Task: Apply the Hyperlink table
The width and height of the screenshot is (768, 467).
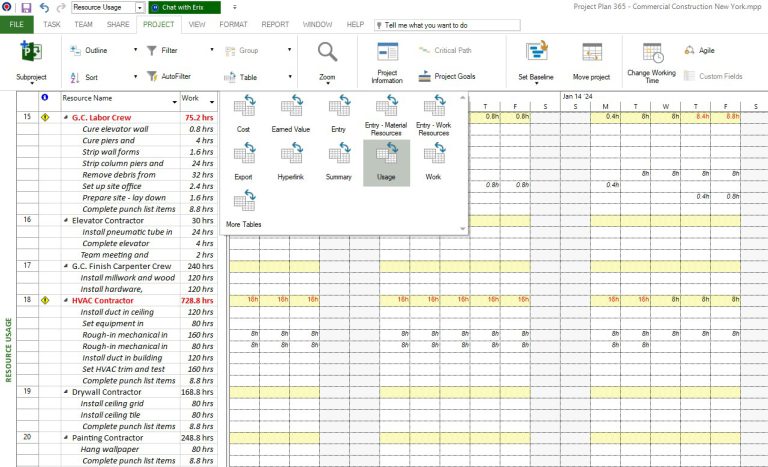Action: (291, 162)
